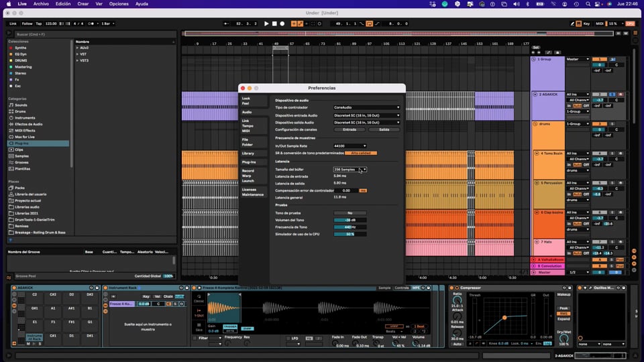Open audio input device dropdown
Screen dimensions: 644x362
coord(366,115)
